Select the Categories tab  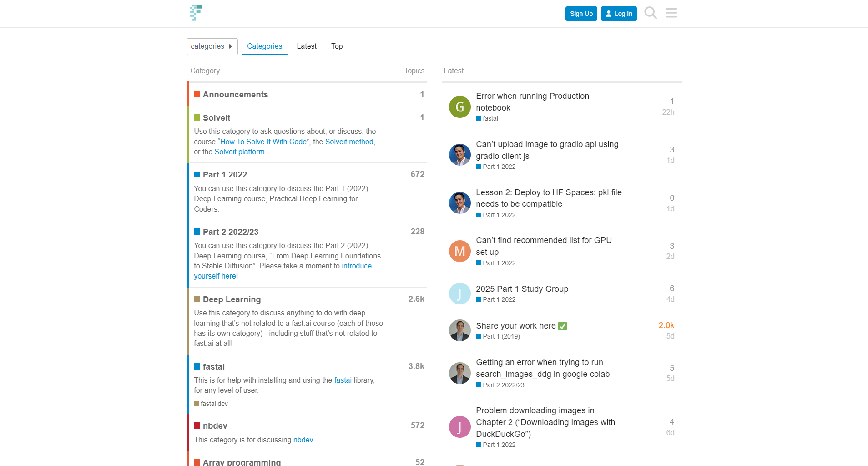264,46
